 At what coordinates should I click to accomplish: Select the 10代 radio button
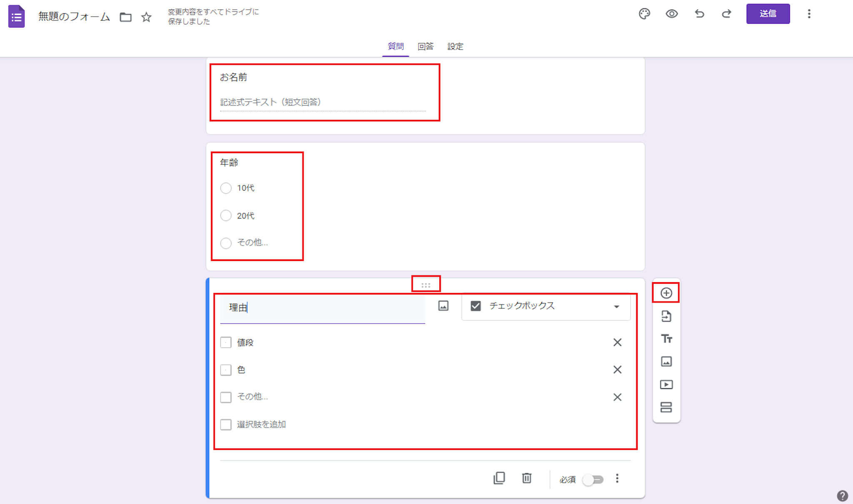[x=226, y=188]
